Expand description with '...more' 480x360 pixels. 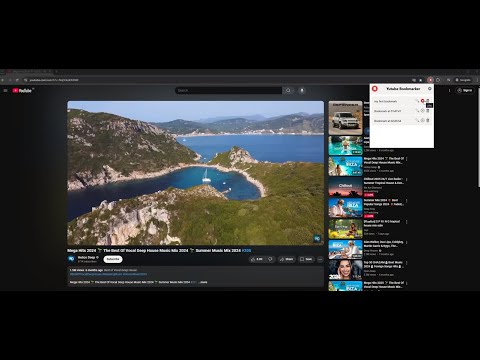click(203, 282)
